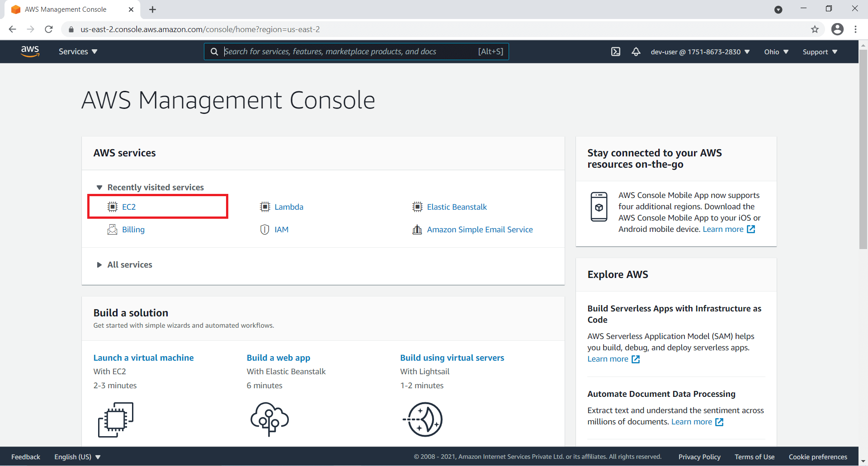Image resolution: width=868 pixels, height=466 pixels.
Task: Open the Services menu
Action: [x=77, y=51]
